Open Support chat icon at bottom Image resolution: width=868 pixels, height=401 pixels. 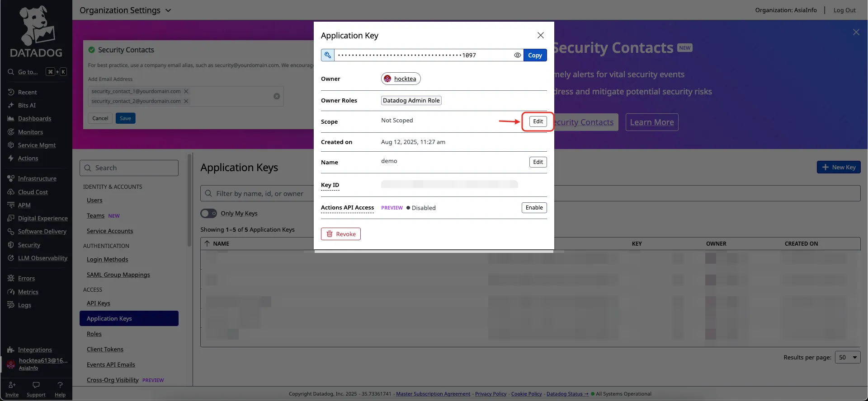[36, 385]
